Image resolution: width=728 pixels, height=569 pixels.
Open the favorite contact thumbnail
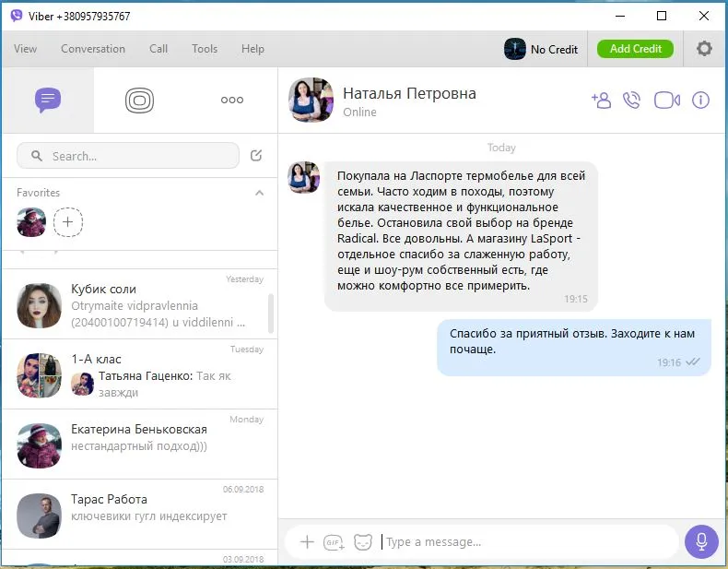tap(31, 222)
